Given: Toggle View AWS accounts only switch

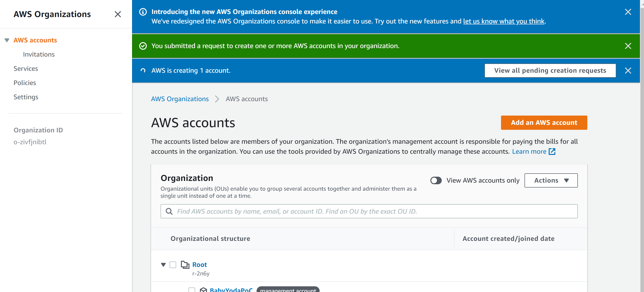Looking at the screenshot, I should (x=436, y=180).
